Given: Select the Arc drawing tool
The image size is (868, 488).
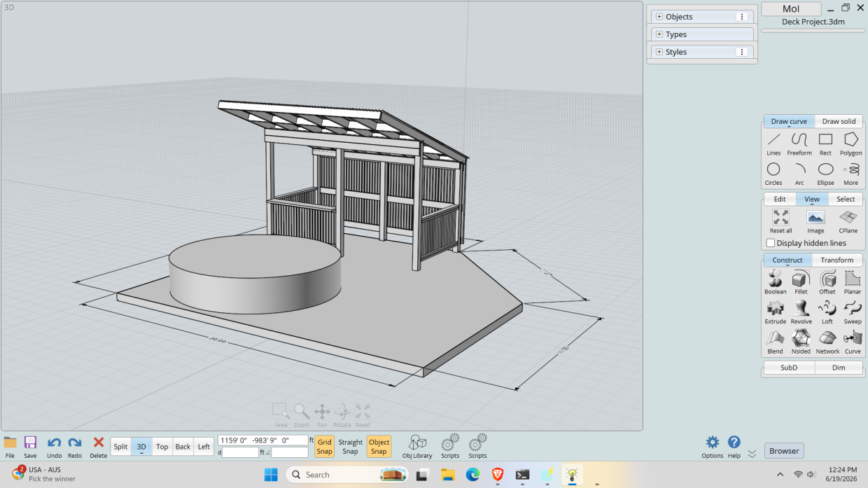Looking at the screenshot, I should (x=799, y=174).
